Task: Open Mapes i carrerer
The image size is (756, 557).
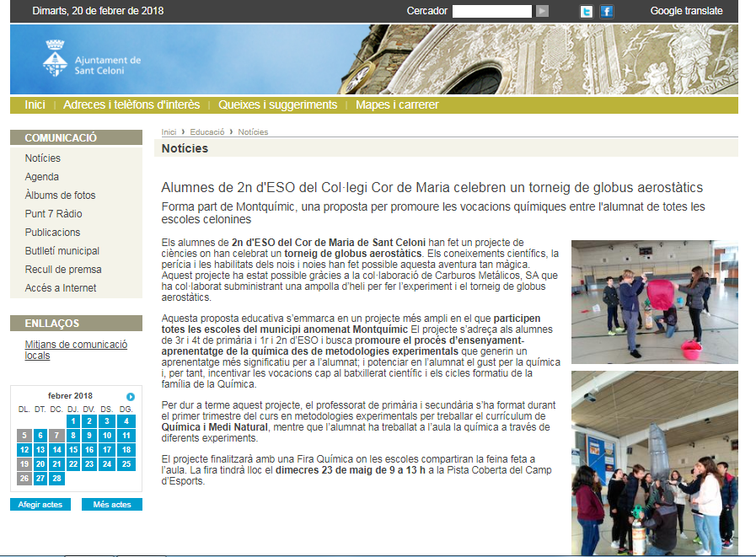Action: [x=397, y=104]
